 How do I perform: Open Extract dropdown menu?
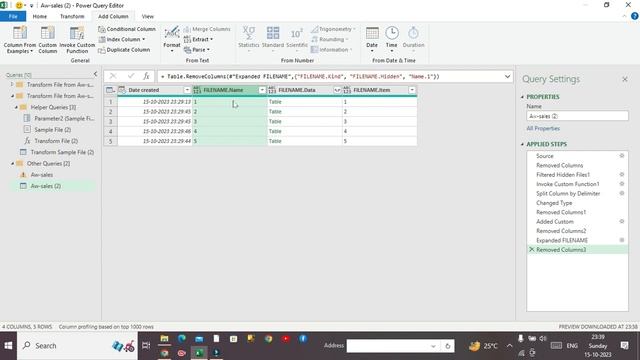198,40
